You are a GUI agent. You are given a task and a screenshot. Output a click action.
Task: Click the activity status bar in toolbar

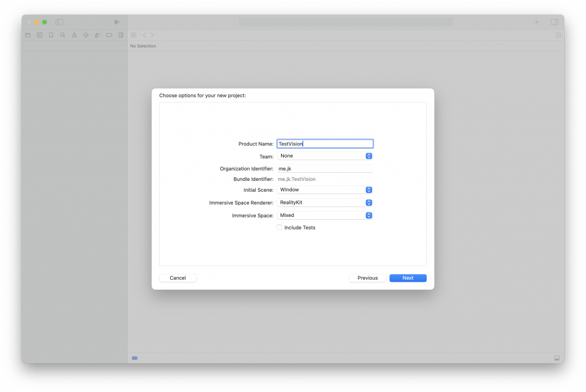346,22
